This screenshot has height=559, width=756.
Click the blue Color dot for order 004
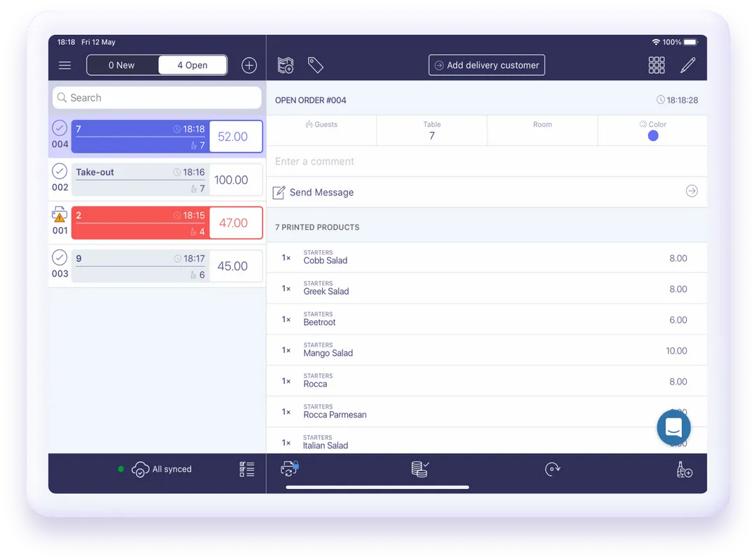pyautogui.click(x=652, y=135)
